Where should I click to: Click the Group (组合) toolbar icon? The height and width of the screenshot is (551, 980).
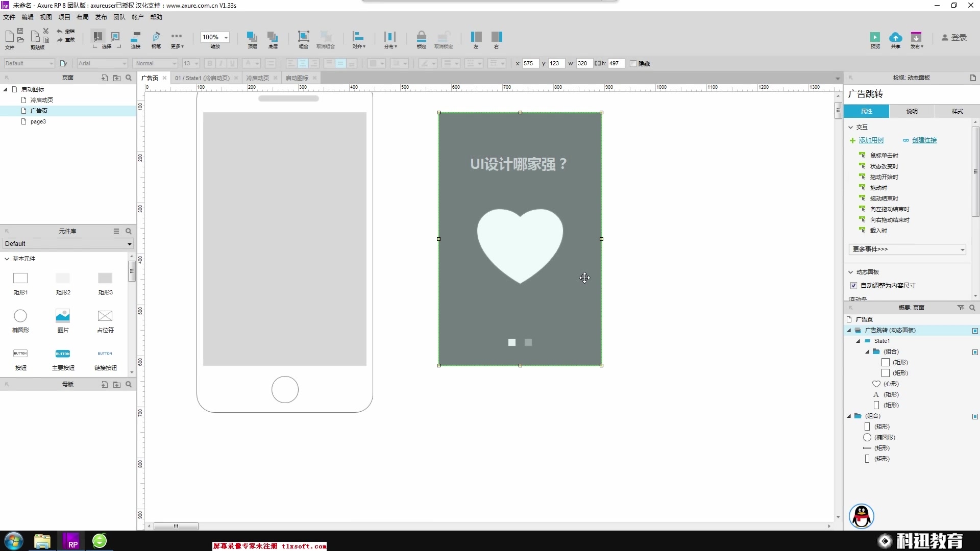(x=304, y=37)
